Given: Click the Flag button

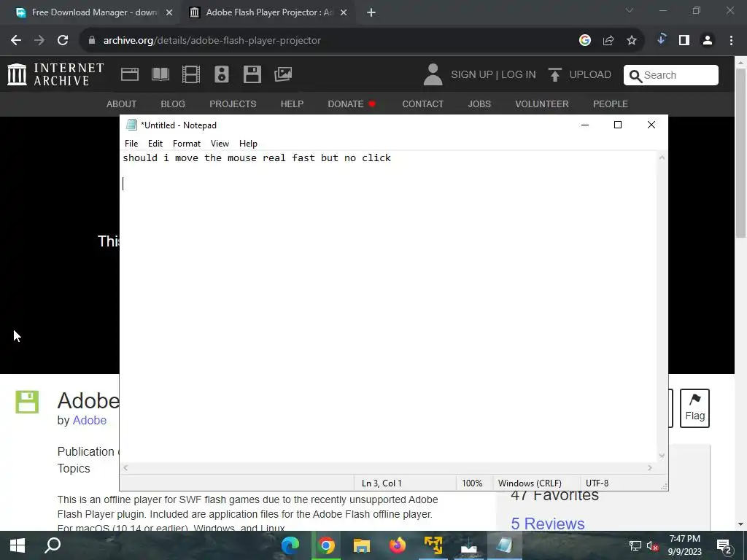Looking at the screenshot, I should [694, 408].
